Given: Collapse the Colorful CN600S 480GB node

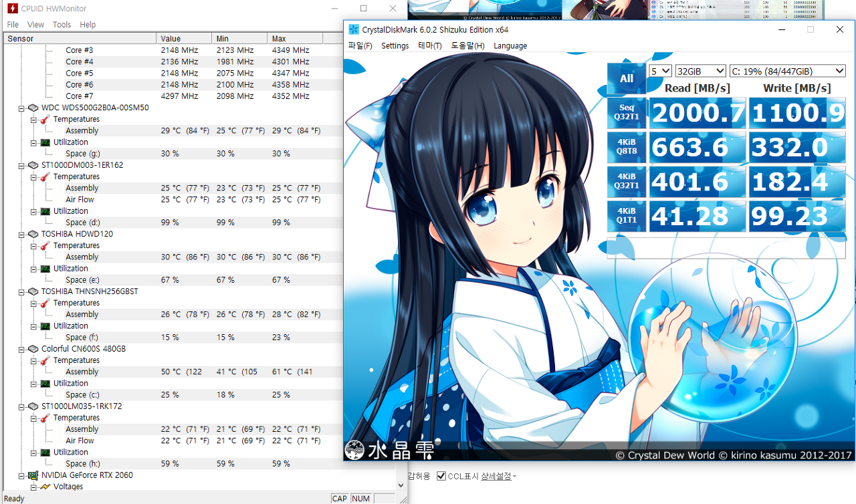Looking at the screenshot, I should click(x=21, y=349).
